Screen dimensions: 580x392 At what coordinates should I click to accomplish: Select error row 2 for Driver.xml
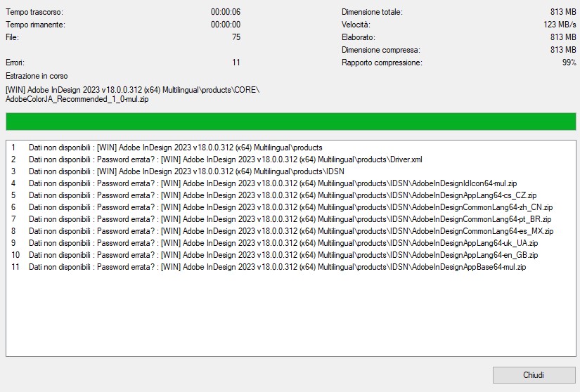291,159
